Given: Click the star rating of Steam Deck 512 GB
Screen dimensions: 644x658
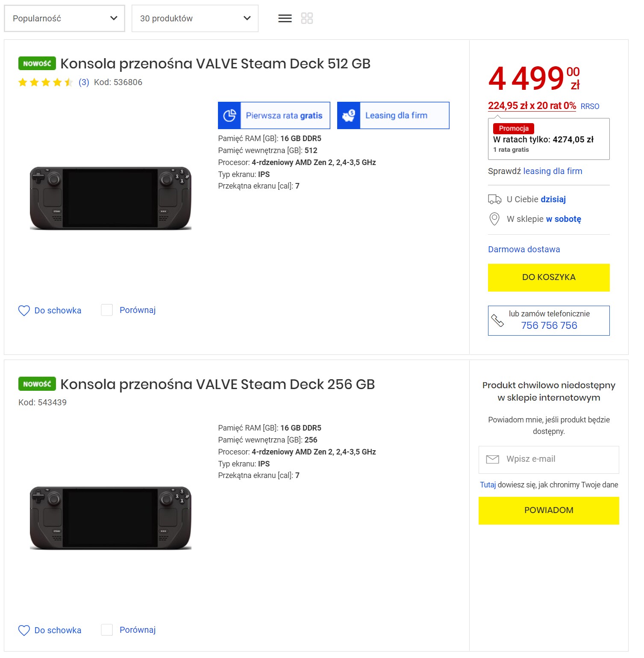Looking at the screenshot, I should 46,83.
